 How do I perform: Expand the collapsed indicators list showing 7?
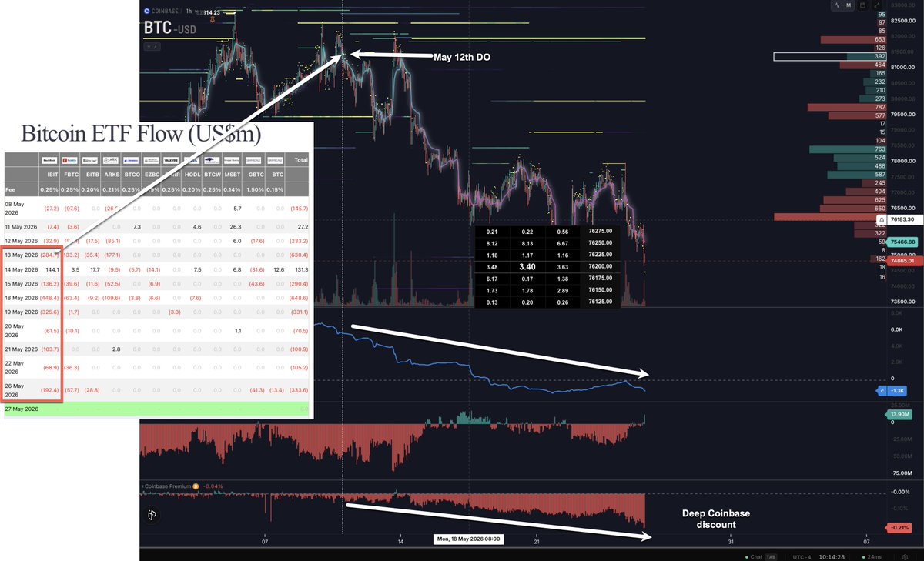[152, 46]
